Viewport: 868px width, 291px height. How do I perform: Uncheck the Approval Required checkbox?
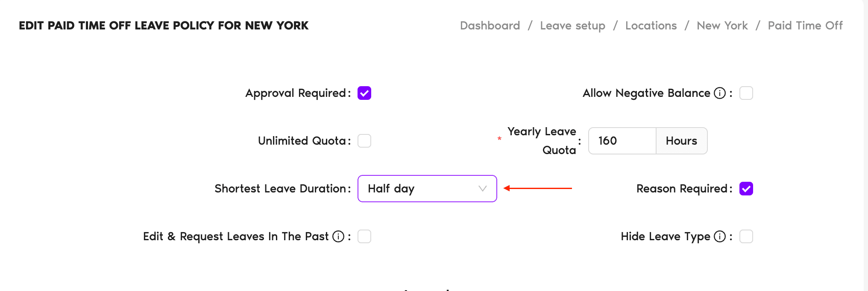364,93
